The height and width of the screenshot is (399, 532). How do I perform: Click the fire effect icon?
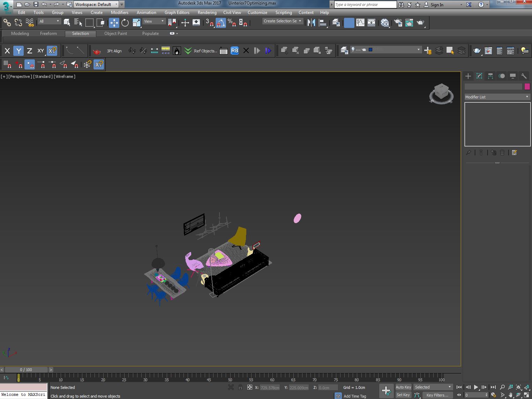tap(177, 51)
